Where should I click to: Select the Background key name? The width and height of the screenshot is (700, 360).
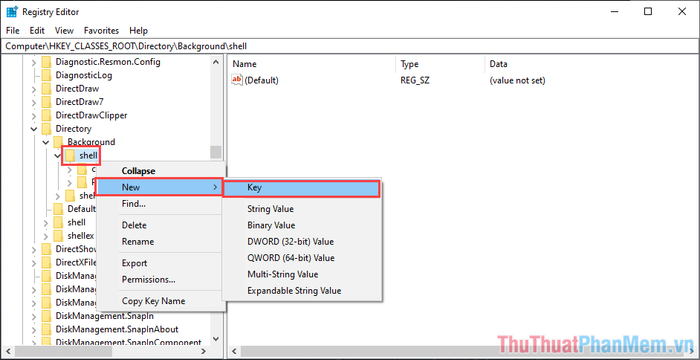pos(92,142)
